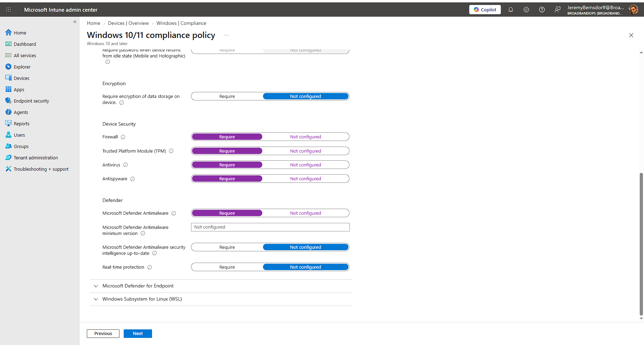
Task: Click the Next button
Action: (x=138, y=334)
